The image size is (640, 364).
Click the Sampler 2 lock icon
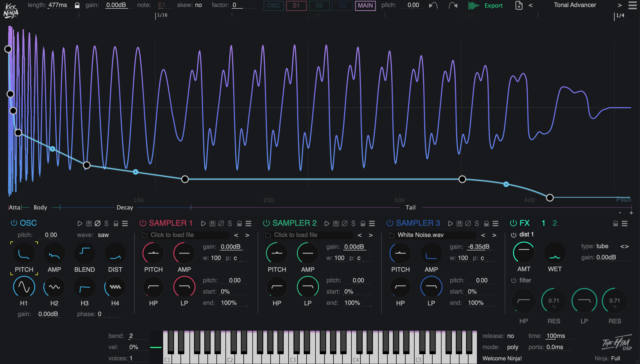coord(363,224)
